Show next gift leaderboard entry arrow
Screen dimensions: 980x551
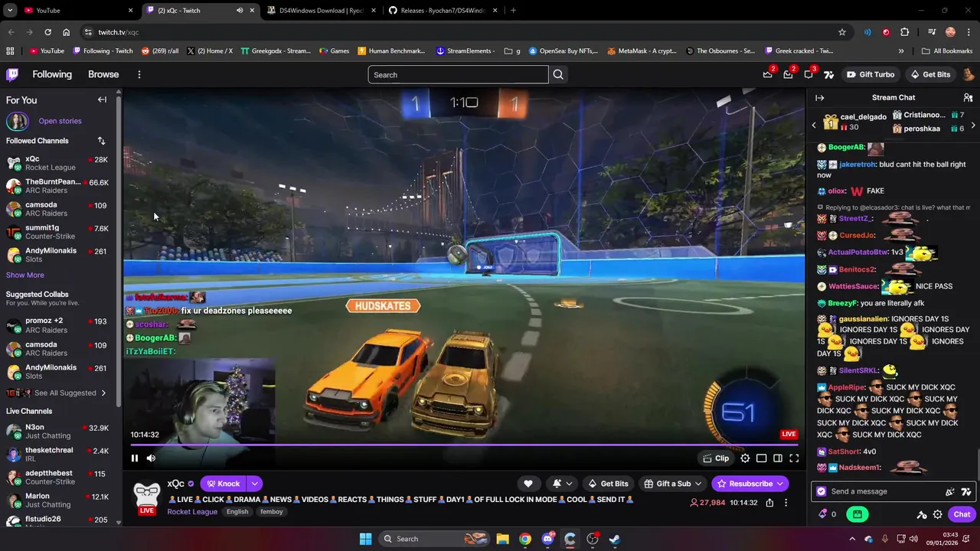click(973, 125)
